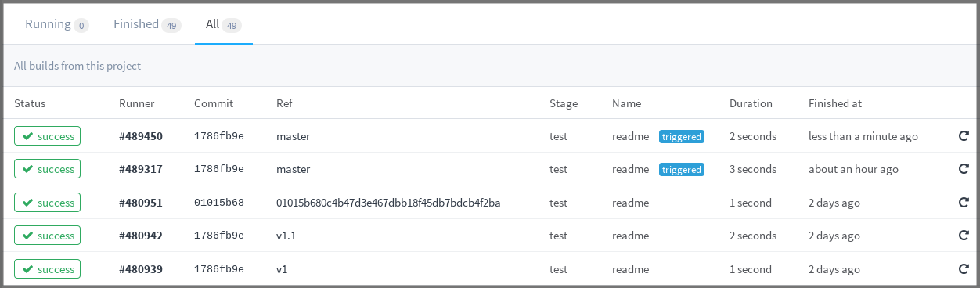The width and height of the screenshot is (980, 288).
Task: Retry build #489450 with the refresh icon
Action: tap(964, 136)
